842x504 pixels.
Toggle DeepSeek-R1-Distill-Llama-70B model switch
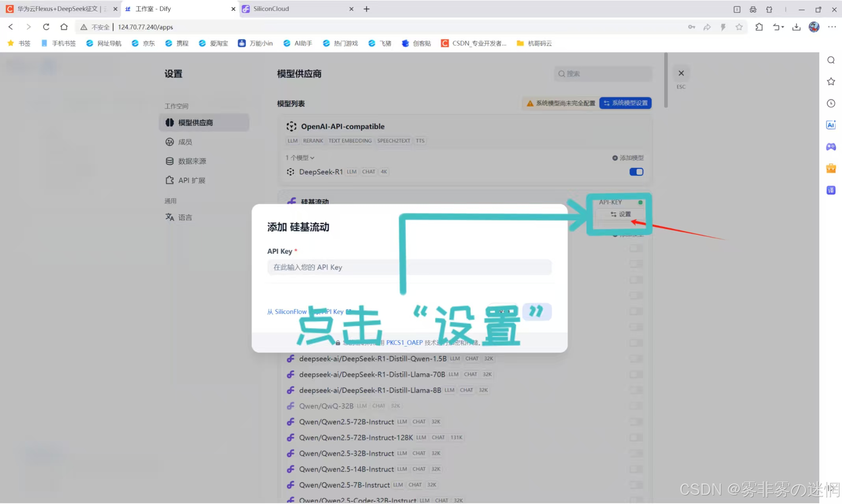pos(636,374)
